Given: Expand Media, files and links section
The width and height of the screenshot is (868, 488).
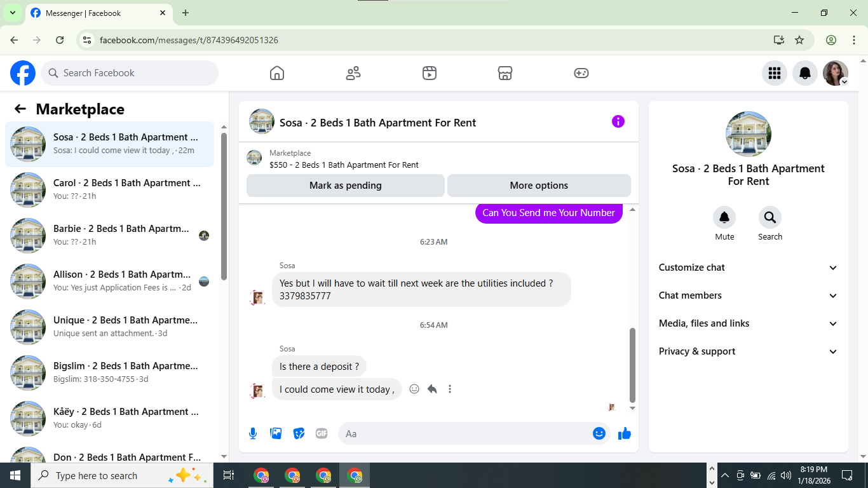Looking at the screenshot, I should [749, 323].
